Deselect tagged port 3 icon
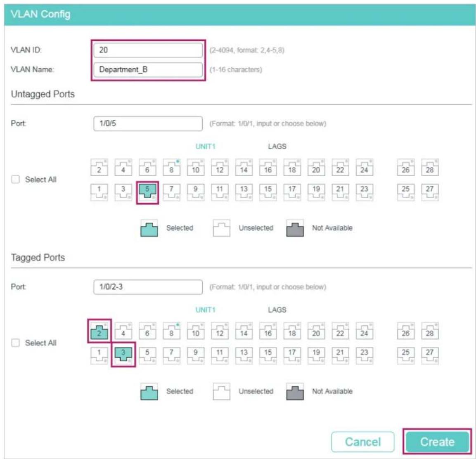Screen dimensions: 476x459 coord(123,356)
